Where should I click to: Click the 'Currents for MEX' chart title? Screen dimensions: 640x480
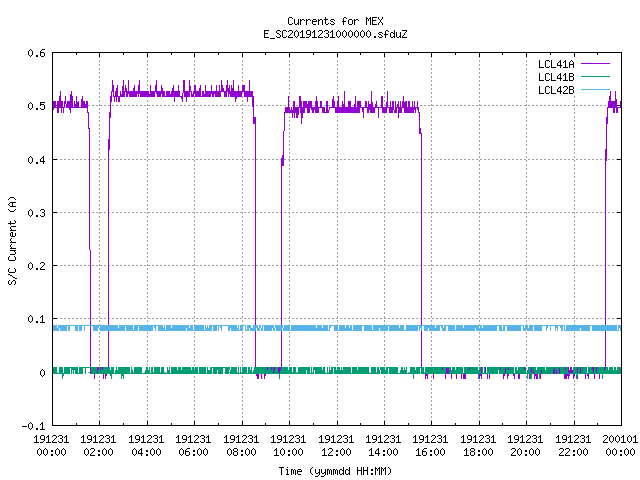coord(335,21)
